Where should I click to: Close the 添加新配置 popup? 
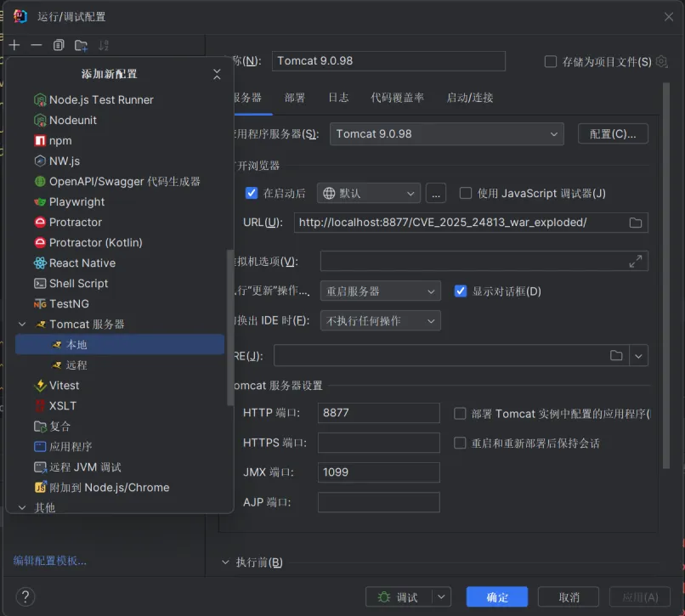(x=217, y=74)
